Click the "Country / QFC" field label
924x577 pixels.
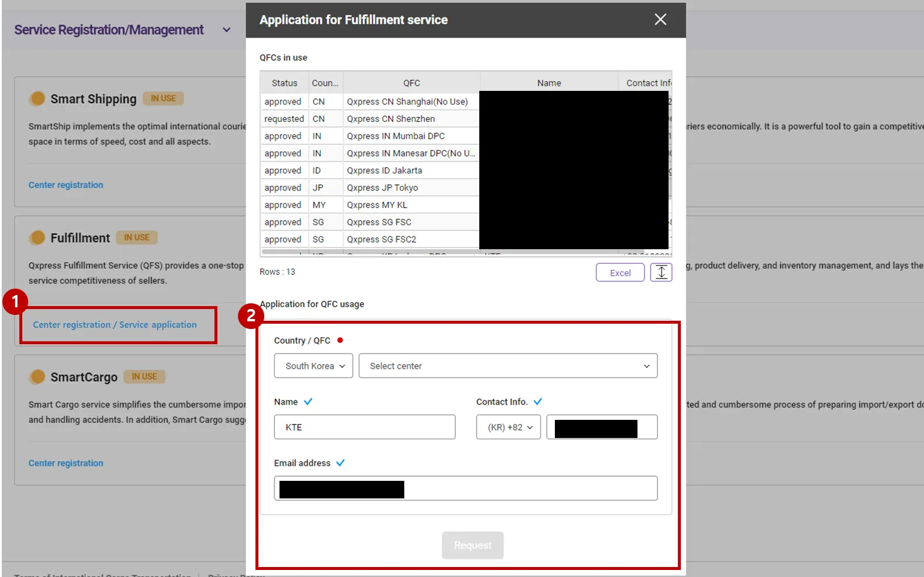pos(302,341)
